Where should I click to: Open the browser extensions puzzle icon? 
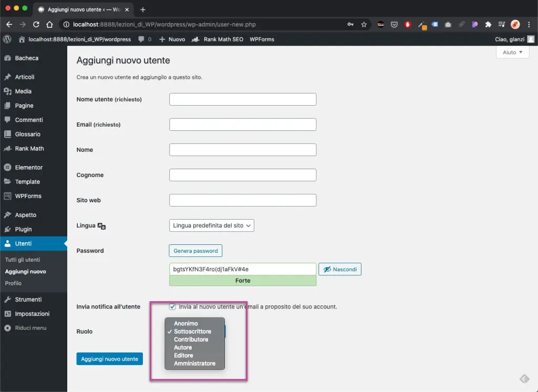[x=488, y=24]
